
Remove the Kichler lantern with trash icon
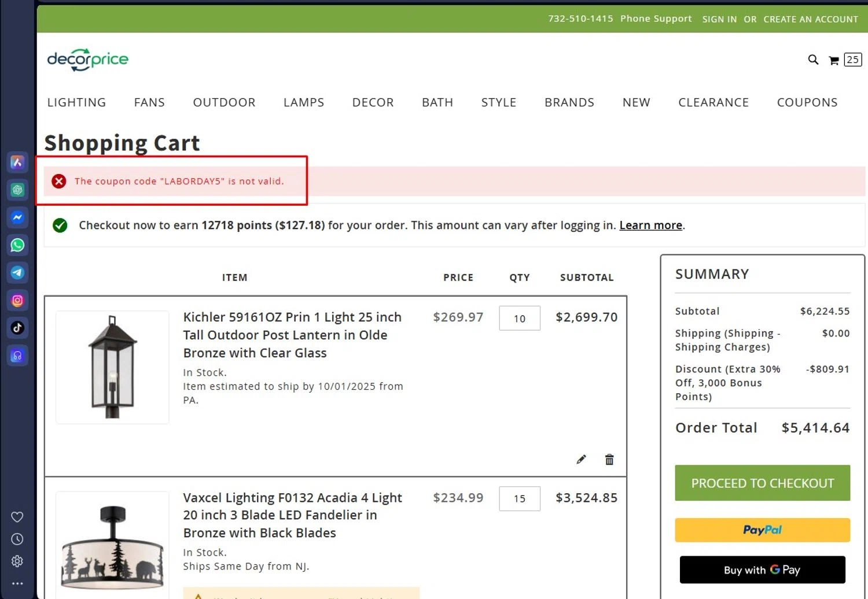pos(609,460)
